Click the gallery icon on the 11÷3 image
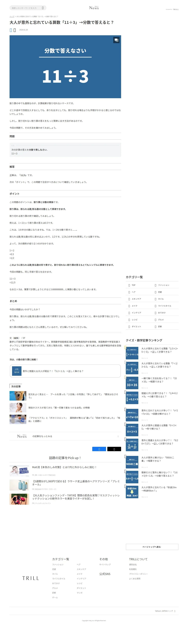Viewport: 188px width, 644px height. pos(116,40)
